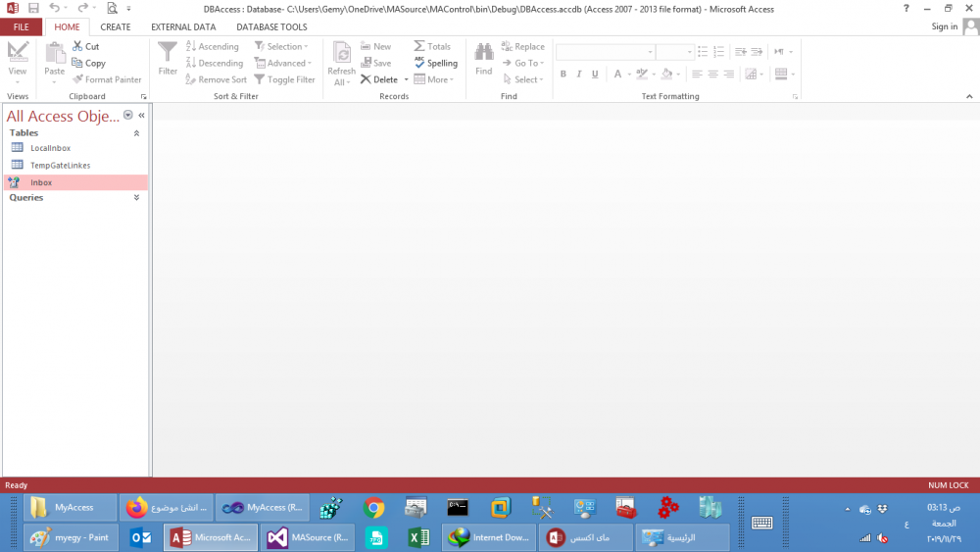Click Sign in link
This screenshot has height=552, width=980.
point(944,26)
